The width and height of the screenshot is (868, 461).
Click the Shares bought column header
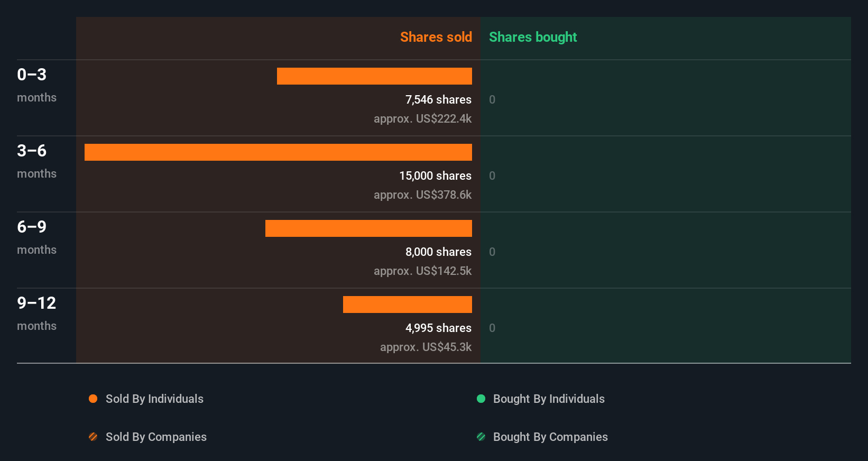click(533, 37)
